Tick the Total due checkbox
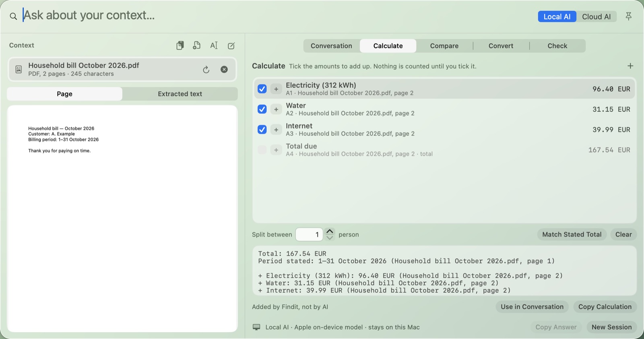The image size is (644, 339). [x=262, y=150]
